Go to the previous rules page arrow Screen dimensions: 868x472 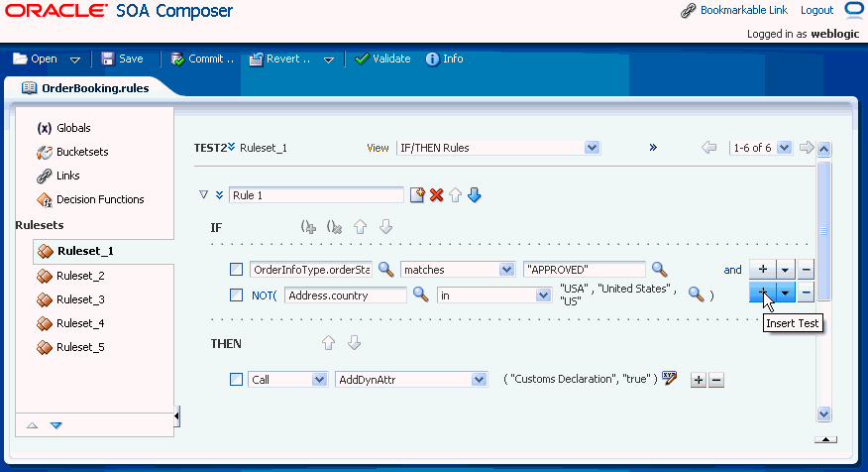[708, 148]
